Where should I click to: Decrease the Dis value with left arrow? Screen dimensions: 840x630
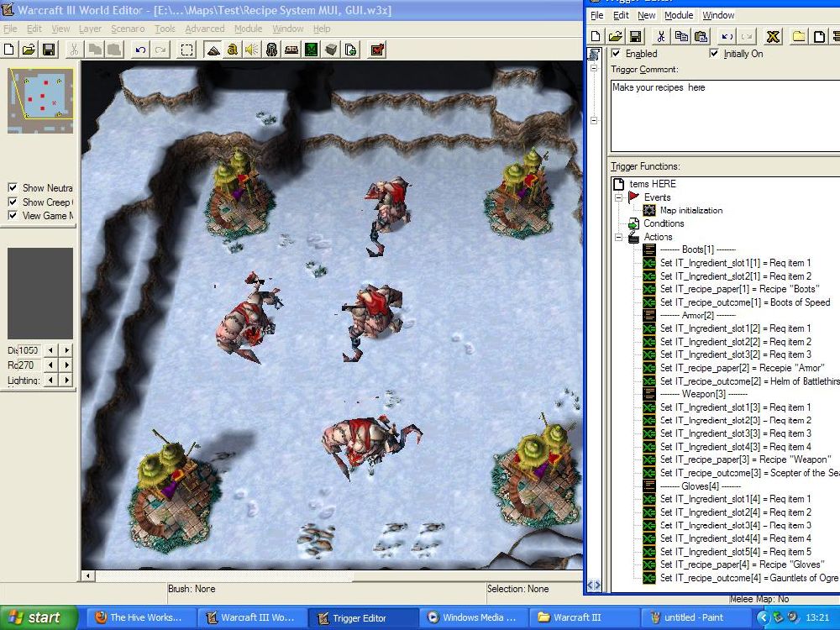(51, 350)
